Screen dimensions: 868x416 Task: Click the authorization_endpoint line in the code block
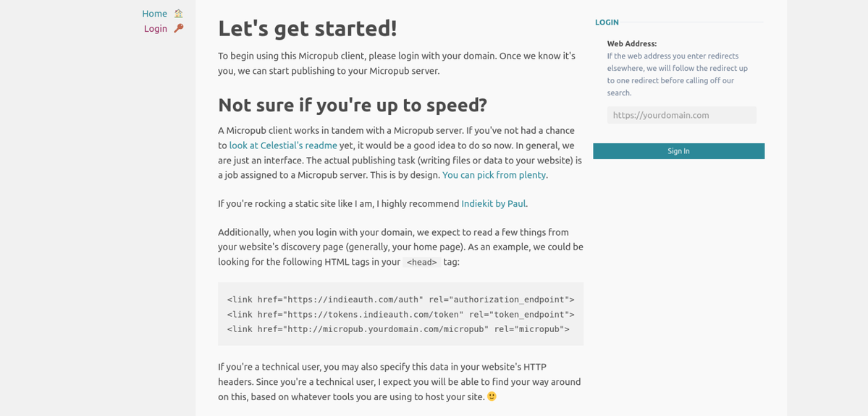[x=401, y=300]
